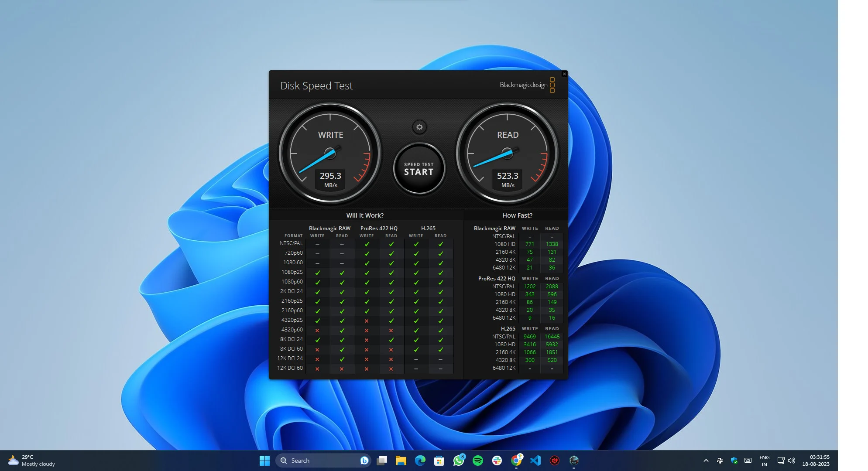Open Microsoft Edge from the taskbar
Image resolution: width=868 pixels, height=471 pixels.
point(420,461)
